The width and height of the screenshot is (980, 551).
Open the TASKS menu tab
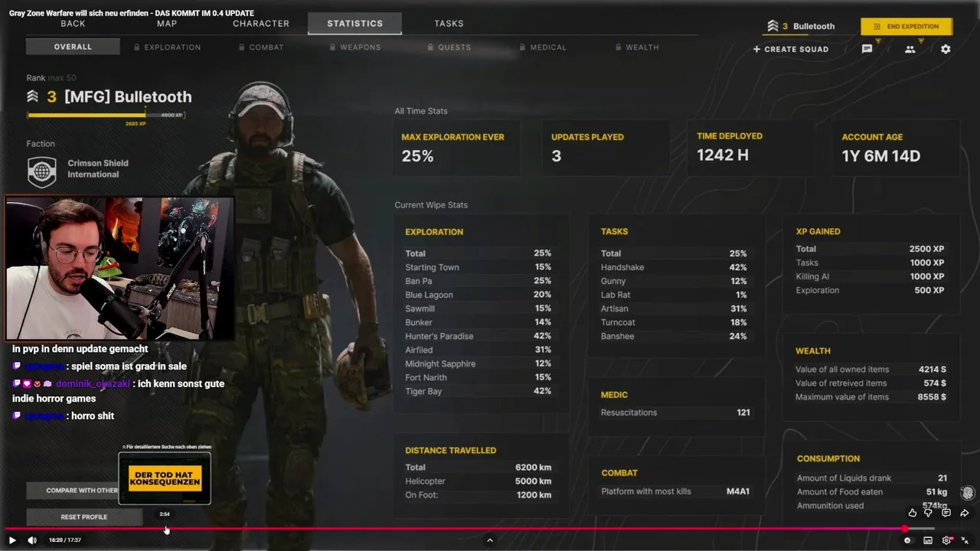449,24
